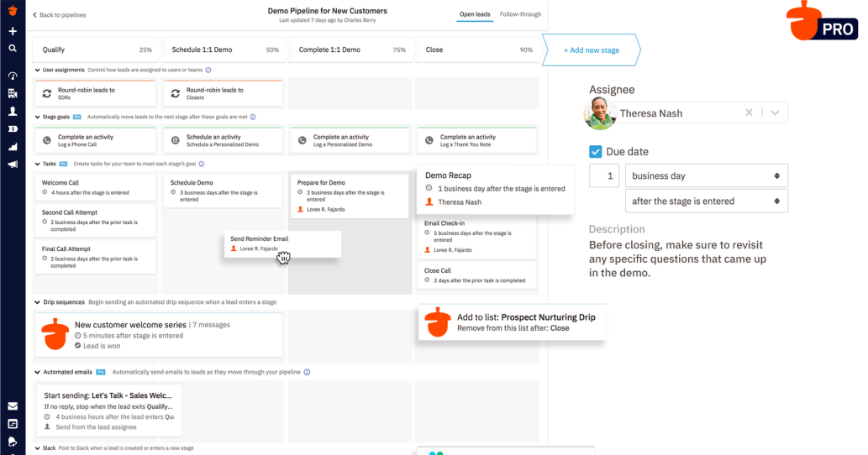The image size is (868, 455).
Task: Open the envelope mail icon in sidebar
Action: point(13,406)
